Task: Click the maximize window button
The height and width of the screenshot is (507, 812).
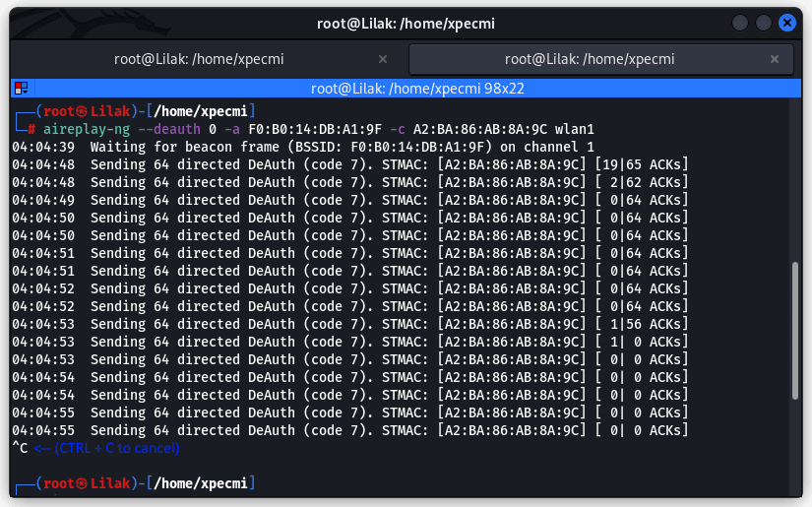Action: [x=764, y=23]
